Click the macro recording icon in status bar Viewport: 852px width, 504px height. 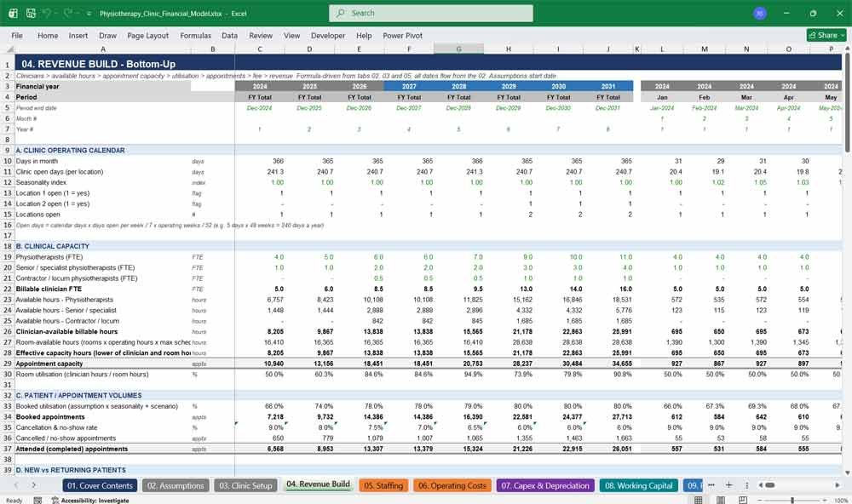37,501
